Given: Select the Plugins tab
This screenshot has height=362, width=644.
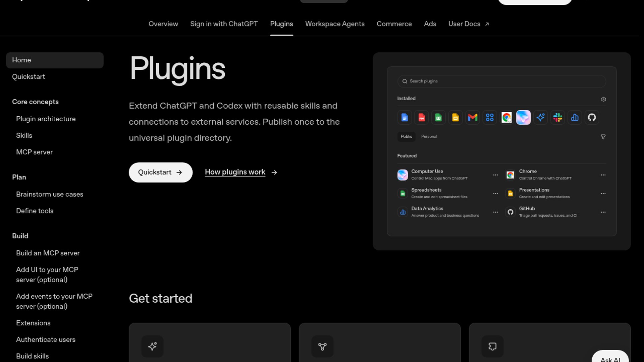Looking at the screenshot, I should pos(281,24).
